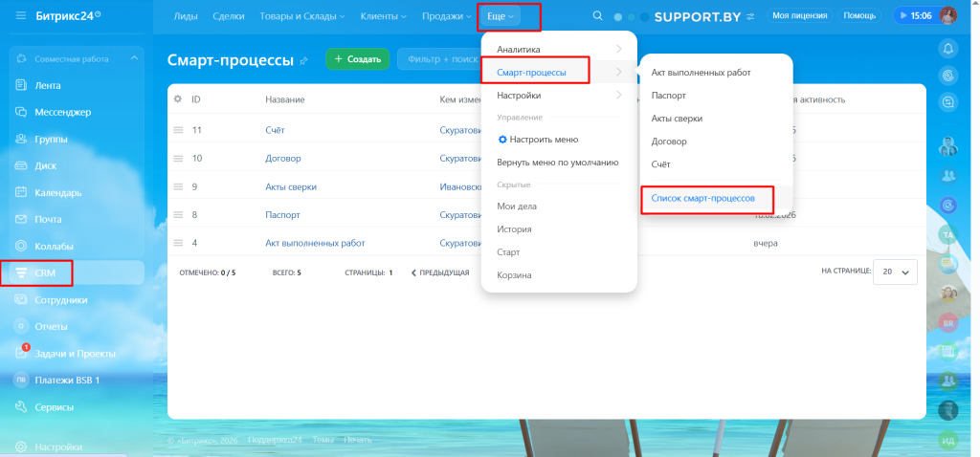Open Календарь in the left sidebar
980x457 pixels.
[58, 192]
